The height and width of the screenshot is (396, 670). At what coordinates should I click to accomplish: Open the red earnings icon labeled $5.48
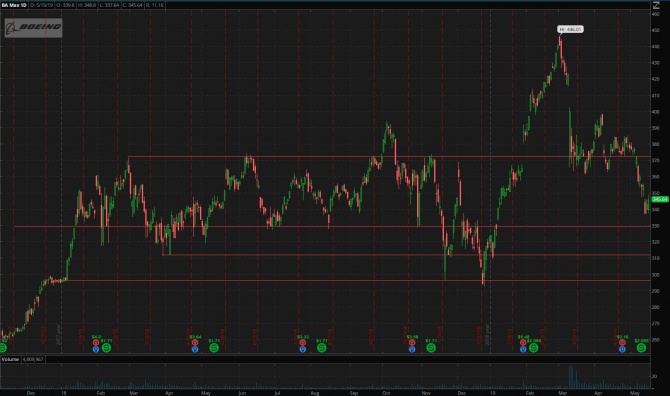coord(523,343)
